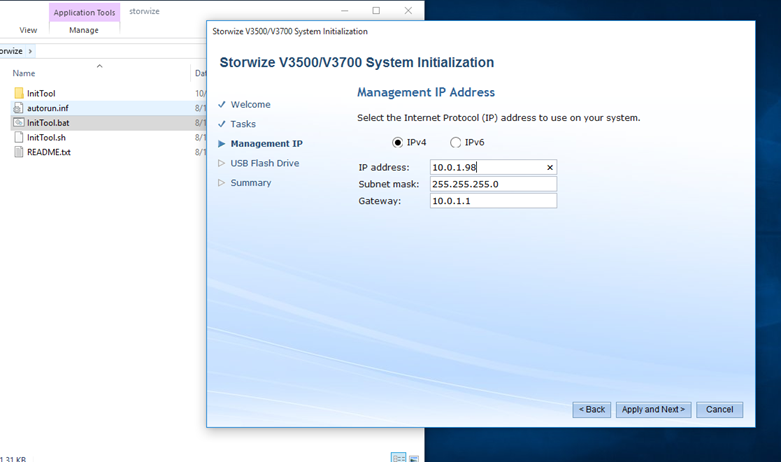Image resolution: width=781 pixels, height=462 pixels.
Task: Switch Explorer to large icons view
Action: click(x=413, y=458)
